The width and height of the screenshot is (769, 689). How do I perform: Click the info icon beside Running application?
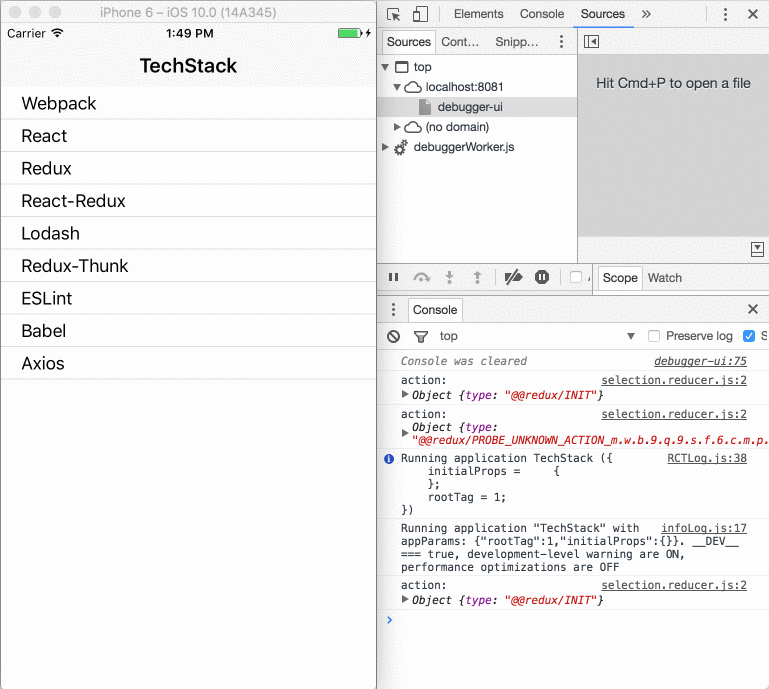pos(389,459)
